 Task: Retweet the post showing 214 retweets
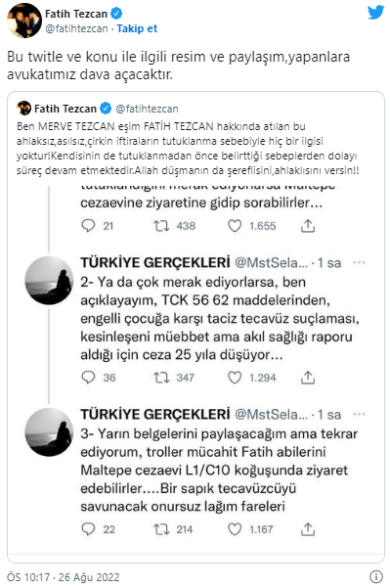pos(161,529)
